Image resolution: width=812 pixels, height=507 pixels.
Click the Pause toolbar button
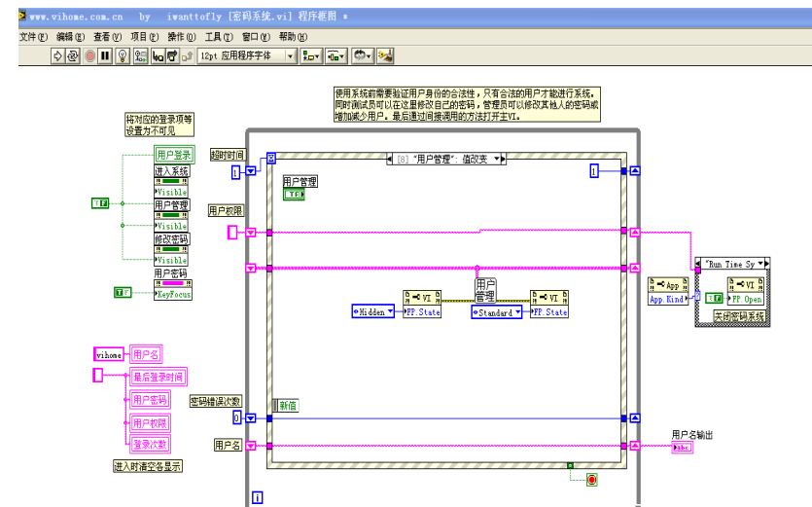105,56
